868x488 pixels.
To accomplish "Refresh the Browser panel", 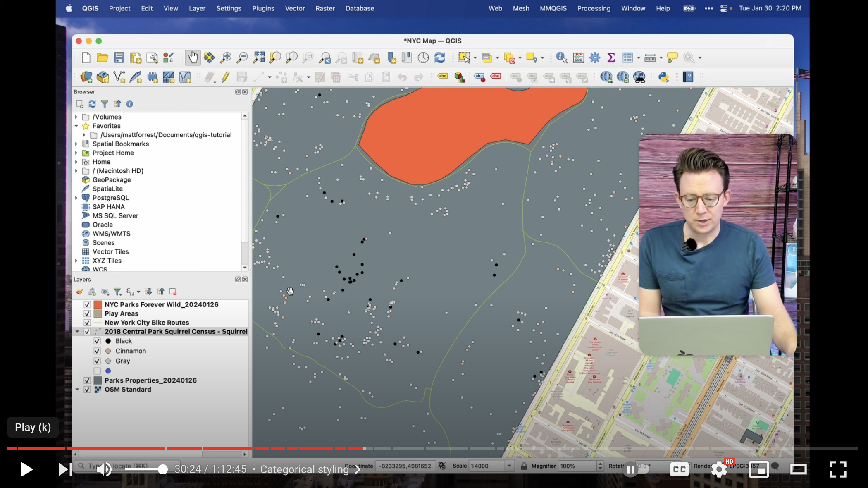I will tap(92, 104).
